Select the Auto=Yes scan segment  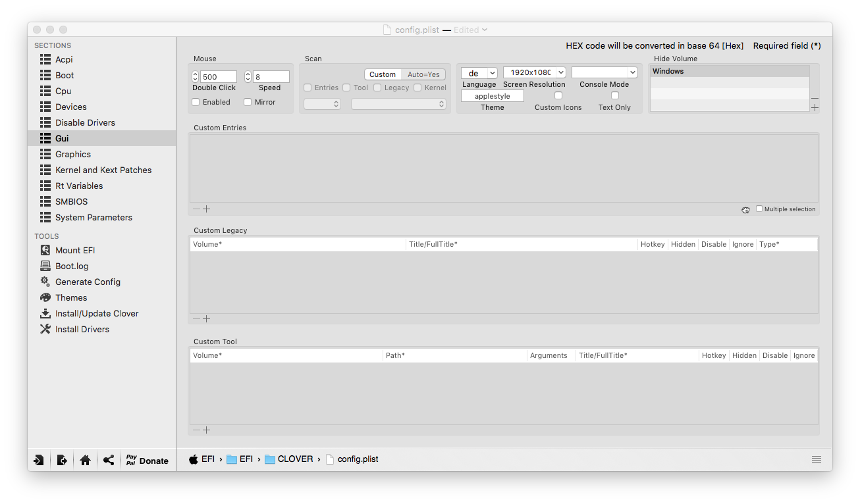pyautogui.click(x=423, y=74)
